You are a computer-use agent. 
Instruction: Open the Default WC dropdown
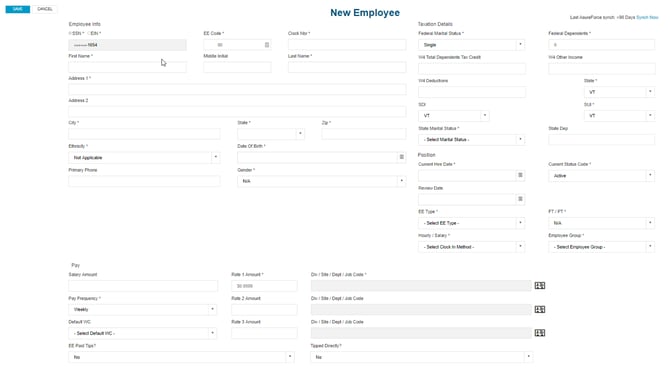coord(142,333)
